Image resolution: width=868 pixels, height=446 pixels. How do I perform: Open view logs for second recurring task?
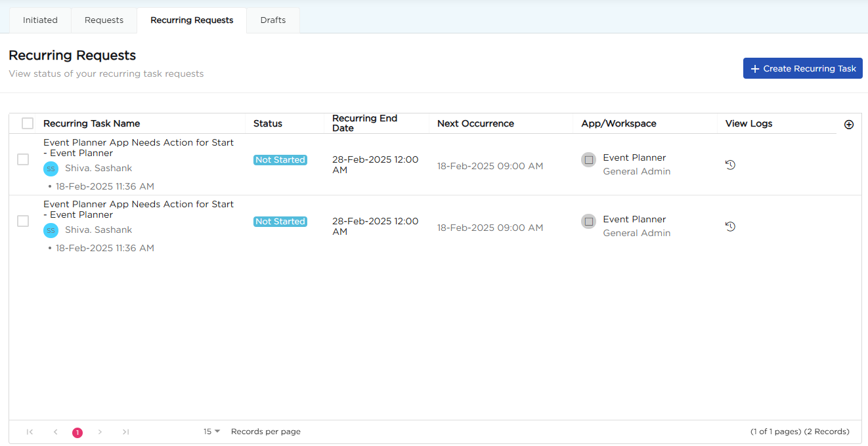click(x=730, y=226)
